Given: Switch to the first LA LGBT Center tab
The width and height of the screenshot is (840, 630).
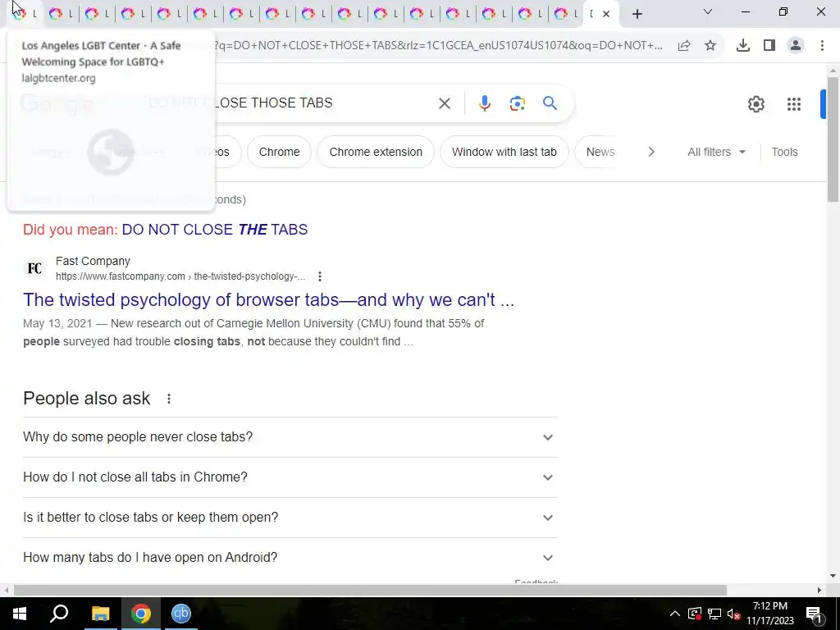Looking at the screenshot, I should [x=25, y=14].
